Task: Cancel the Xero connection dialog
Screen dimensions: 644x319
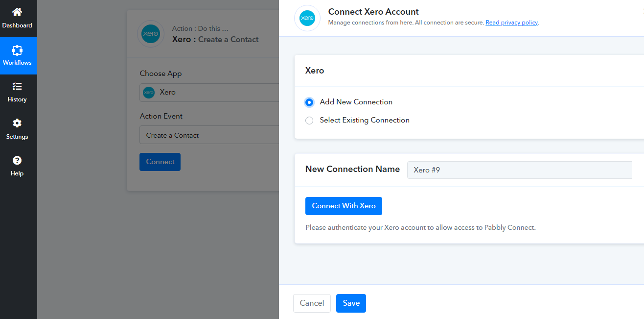Action: pos(312,303)
